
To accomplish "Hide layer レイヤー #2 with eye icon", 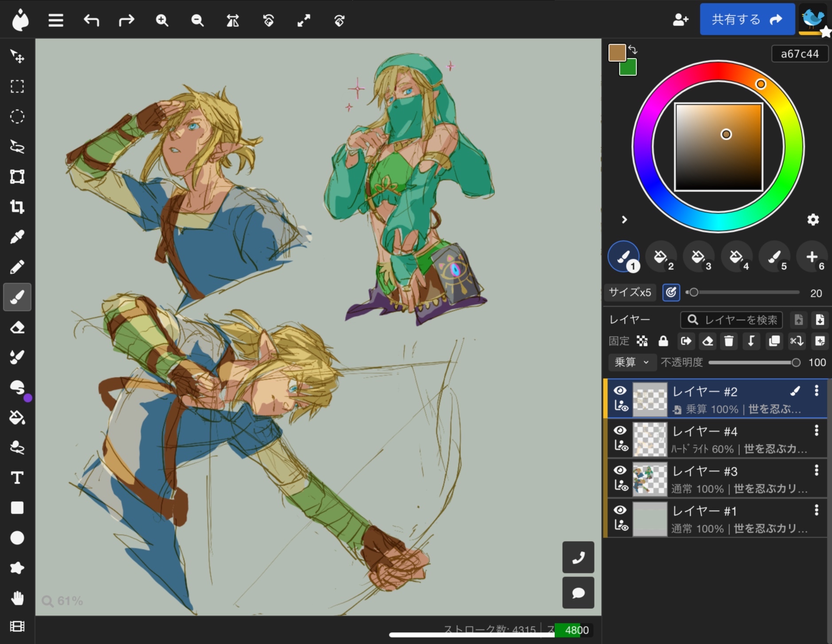I will tap(620, 390).
